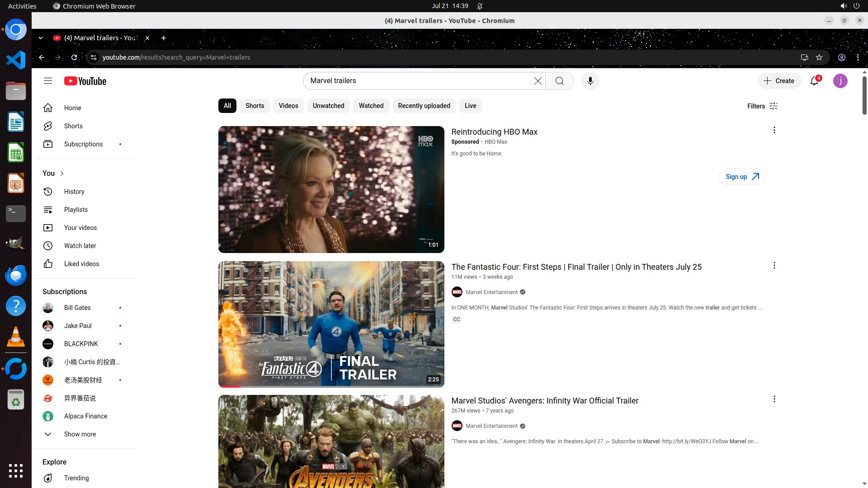Expand Show more subscriptions

tap(80, 434)
